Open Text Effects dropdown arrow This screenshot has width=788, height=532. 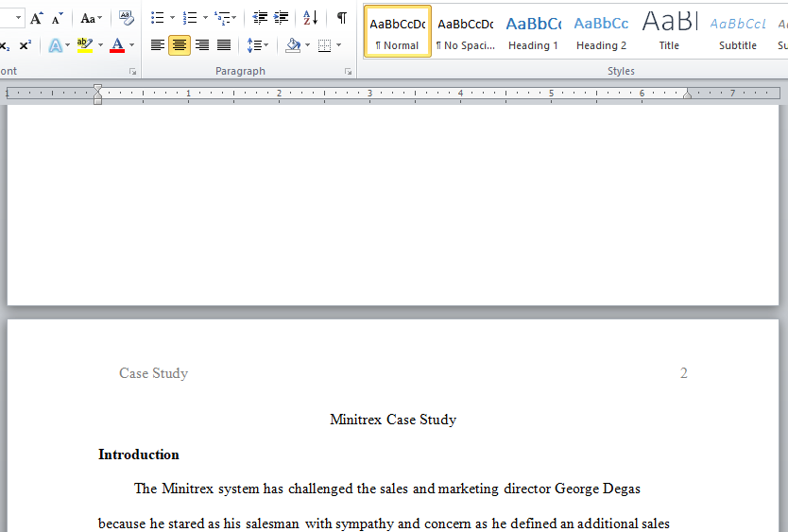(x=67, y=45)
